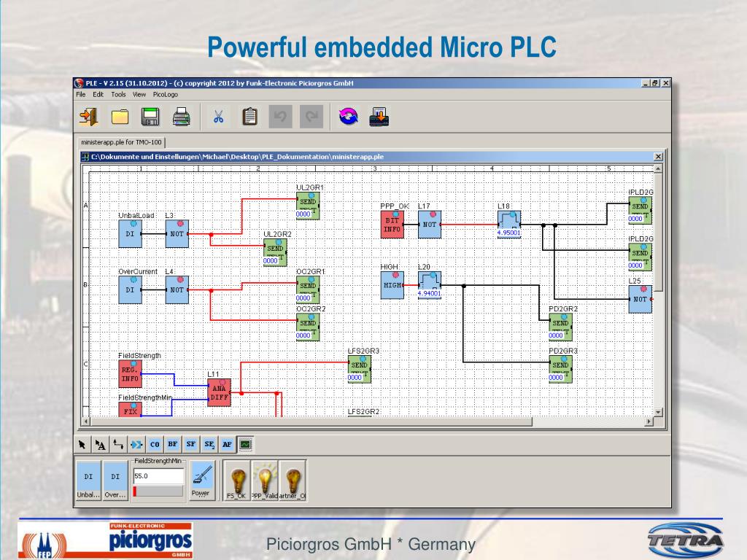Select the blue arrow block tool
The width and height of the screenshot is (747, 560).
coord(136,445)
